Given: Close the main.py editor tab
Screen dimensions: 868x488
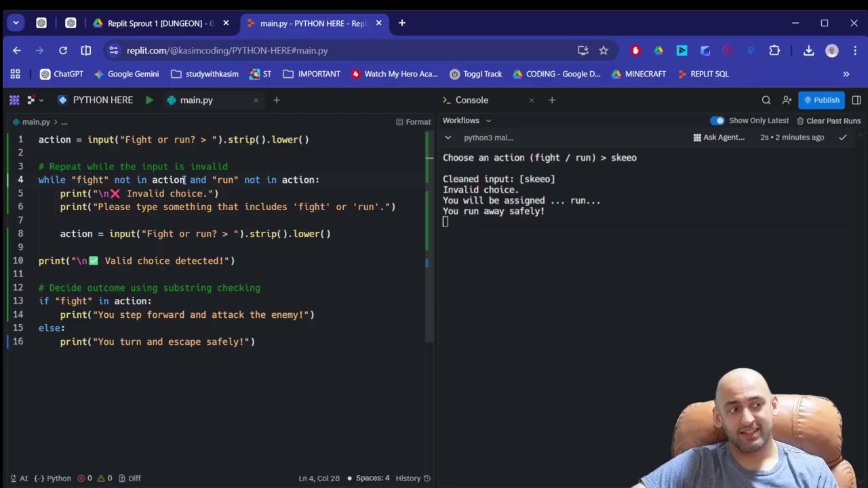Looking at the screenshot, I should [256, 100].
